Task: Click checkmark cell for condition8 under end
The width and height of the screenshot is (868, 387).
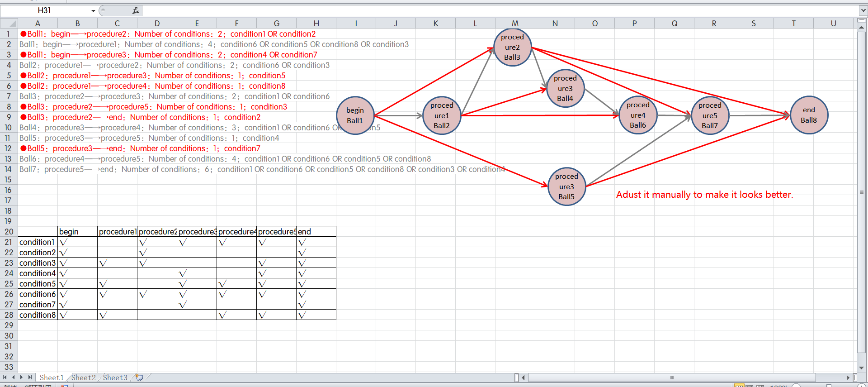Action: (x=316, y=315)
